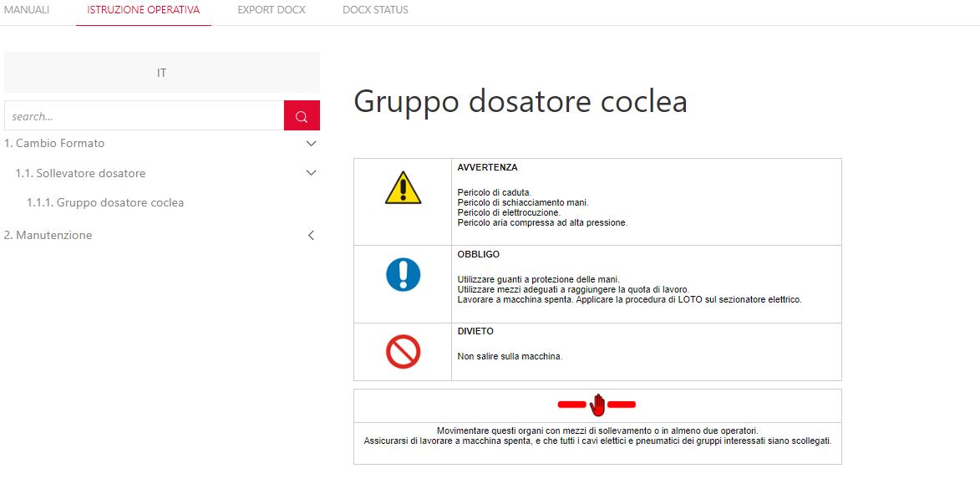Select 2. Manutenzione in sidebar tree

coord(48,236)
